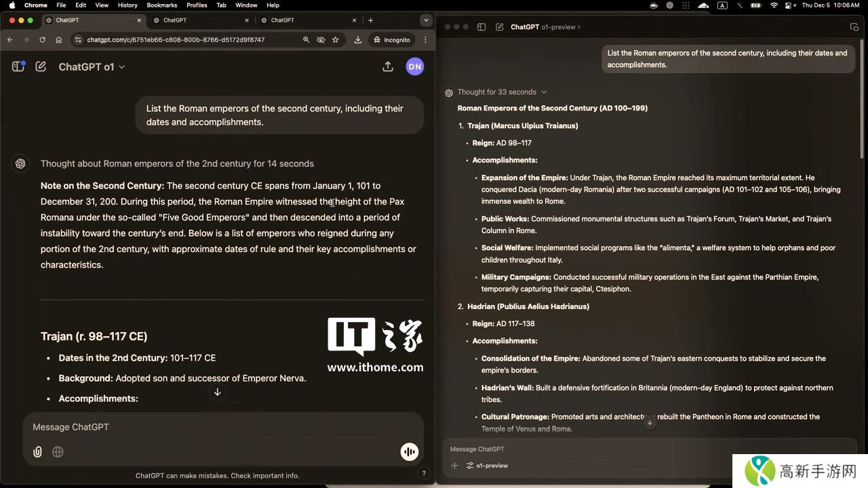This screenshot has height=488, width=868.
Task: Click the scroll-to-bottom arrow in left chat
Action: click(217, 392)
